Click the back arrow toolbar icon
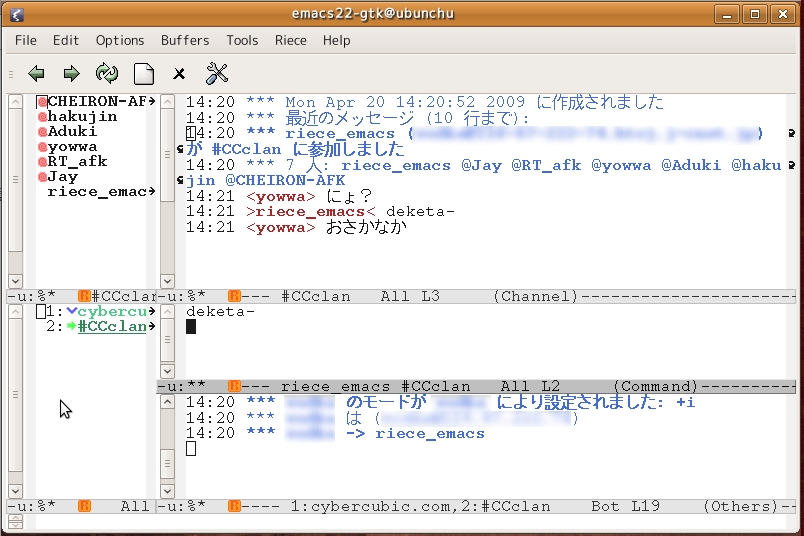This screenshot has height=536, width=804. point(36,74)
